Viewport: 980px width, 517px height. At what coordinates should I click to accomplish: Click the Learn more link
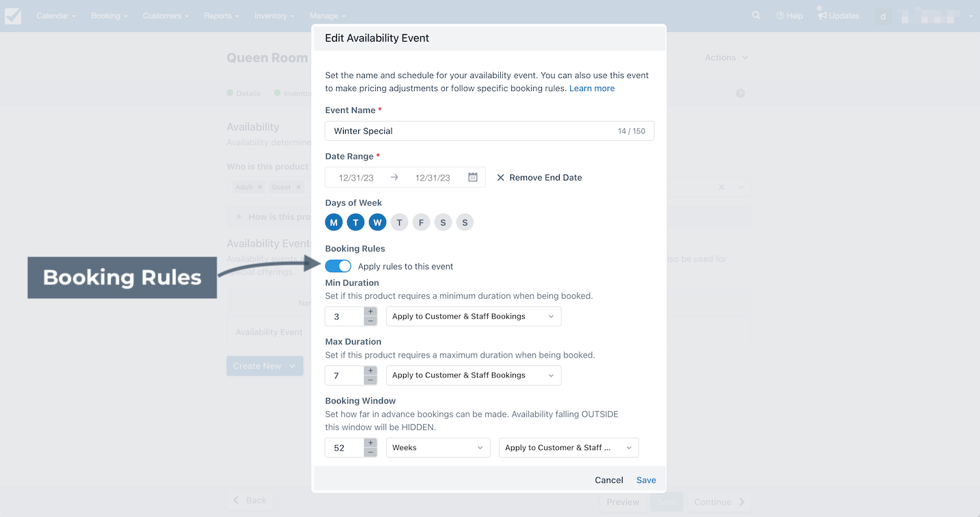pyautogui.click(x=592, y=88)
